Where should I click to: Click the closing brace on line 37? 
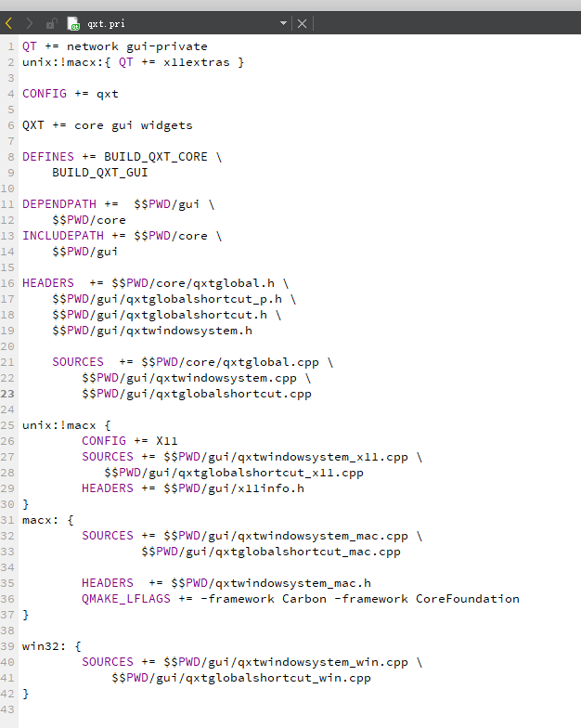(x=26, y=615)
